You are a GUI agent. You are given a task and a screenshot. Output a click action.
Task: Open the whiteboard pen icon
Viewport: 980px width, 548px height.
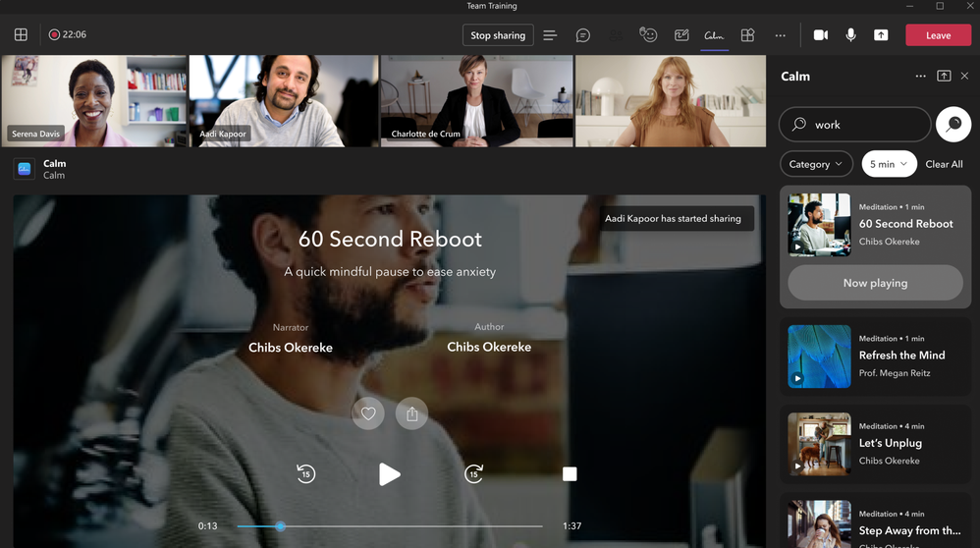[681, 35]
